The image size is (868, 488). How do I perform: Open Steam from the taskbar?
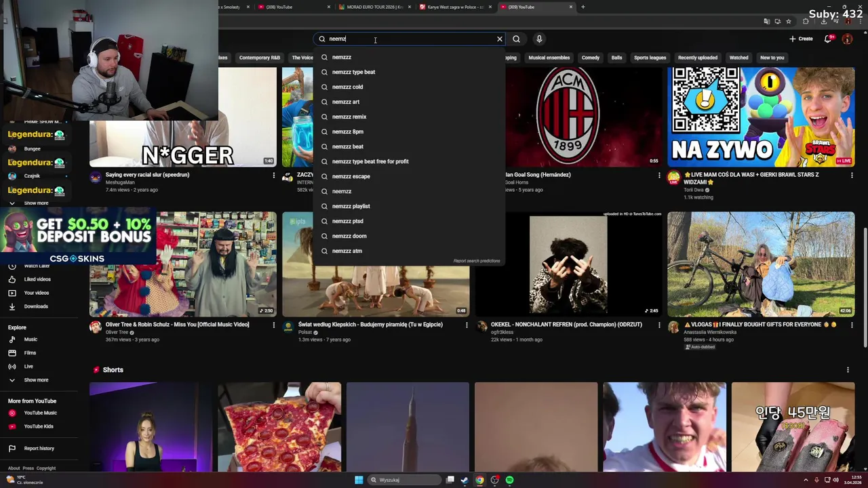465,480
